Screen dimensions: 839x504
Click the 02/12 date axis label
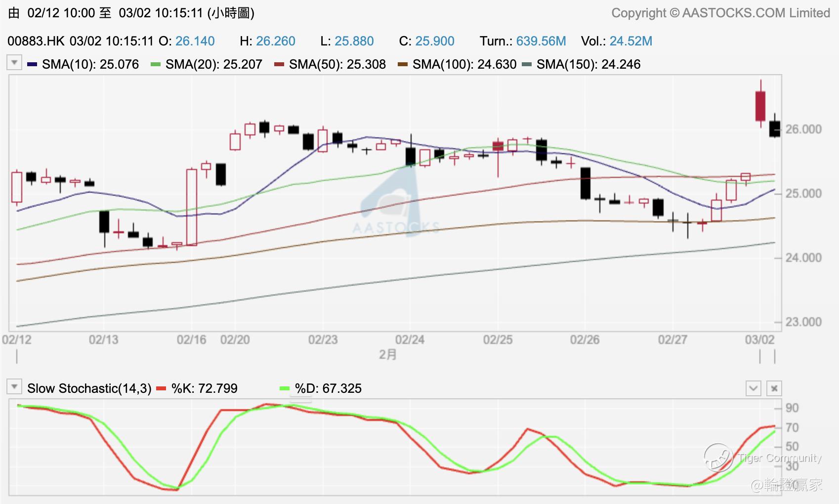click(x=17, y=340)
